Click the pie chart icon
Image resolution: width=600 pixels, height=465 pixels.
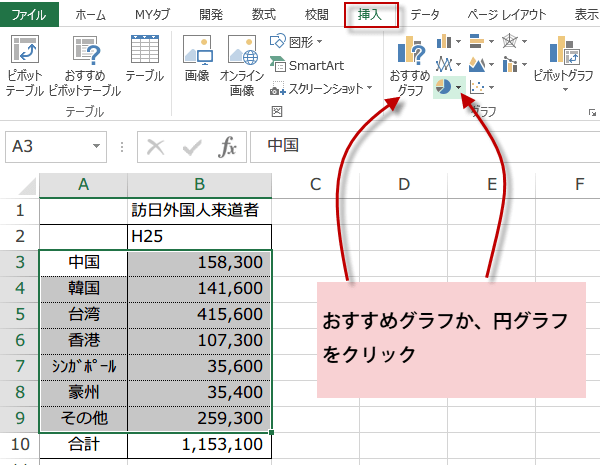pyautogui.click(x=443, y=87)
